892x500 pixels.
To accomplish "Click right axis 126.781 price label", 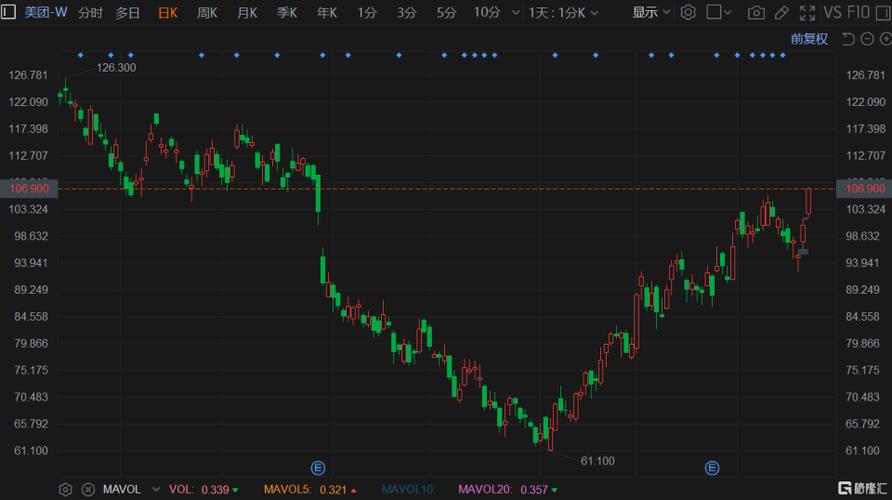I will click(x=866, y=75).
